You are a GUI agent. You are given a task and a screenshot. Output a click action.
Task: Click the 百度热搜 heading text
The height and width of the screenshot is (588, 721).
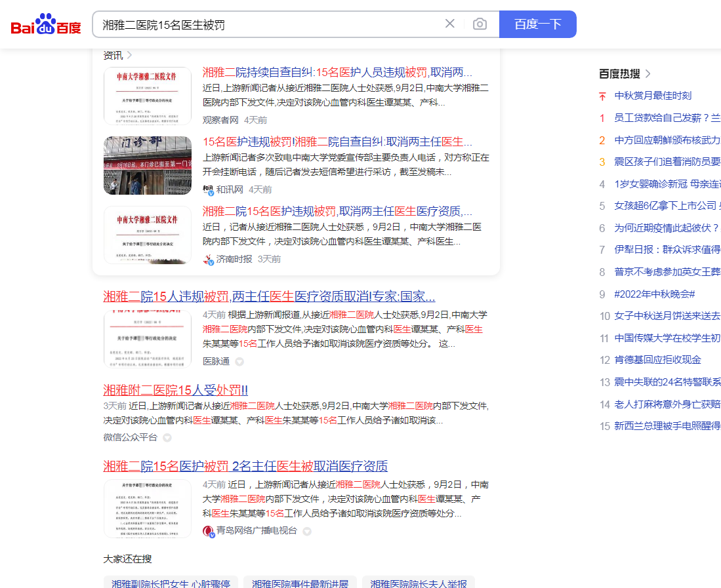(x=619, y=73)
